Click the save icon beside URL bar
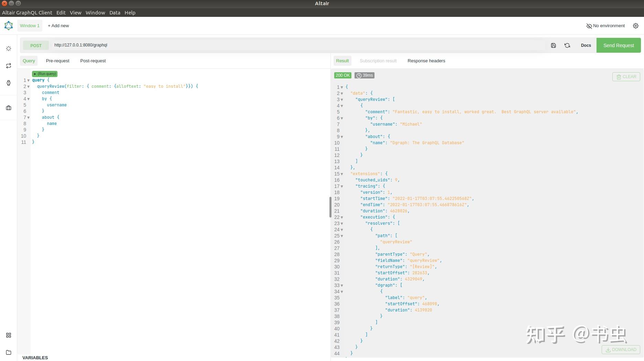 click(553, 45)
